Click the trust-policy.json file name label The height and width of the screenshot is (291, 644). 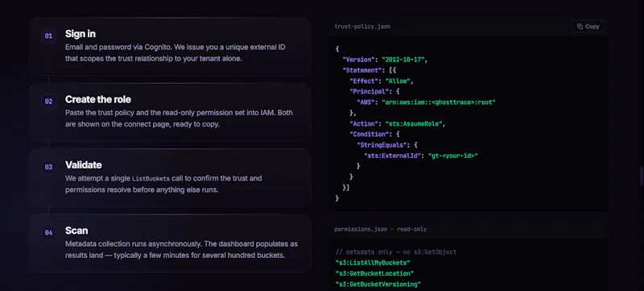click(362, 27)
